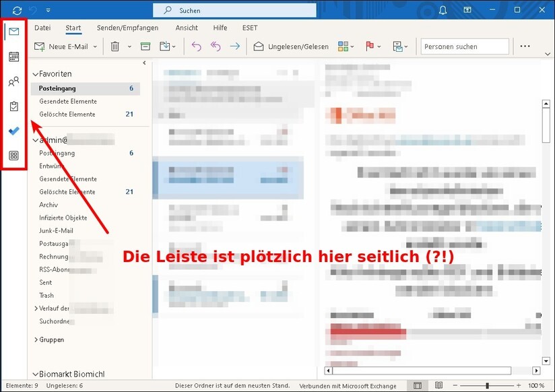The width and height of the screenshot is (555, 392).
Task: Click the flag icon for follow-up
Action: point(369,46)
